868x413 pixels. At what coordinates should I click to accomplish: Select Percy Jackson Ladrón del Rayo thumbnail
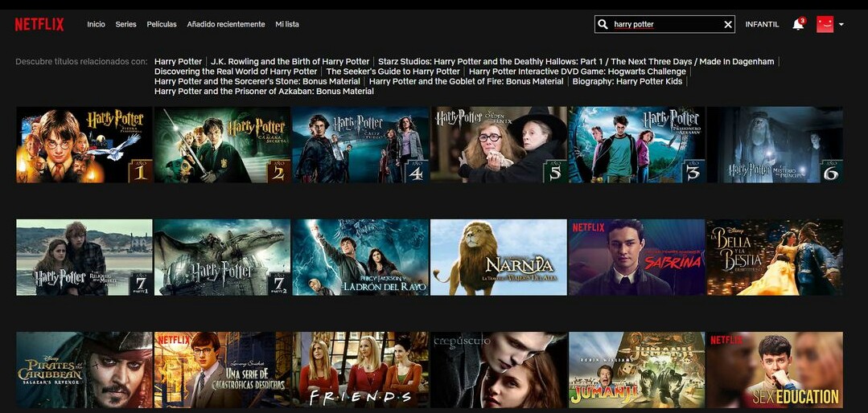[x=360, y=258]
